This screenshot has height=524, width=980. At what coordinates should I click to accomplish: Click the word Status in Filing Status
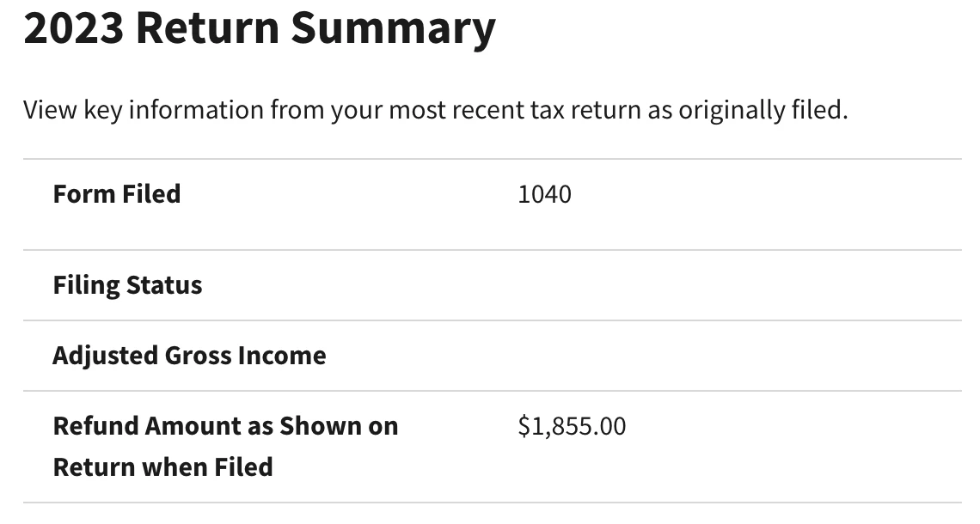pos(164,285)
